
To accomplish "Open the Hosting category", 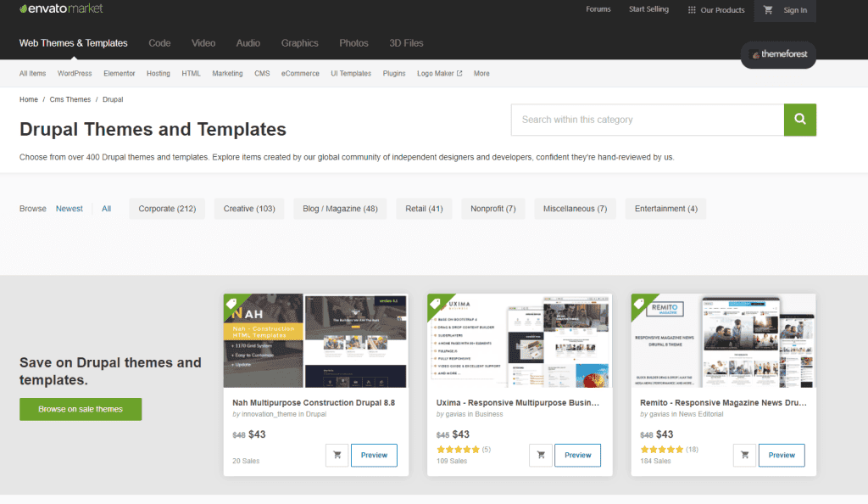I will tap(159, 74).
